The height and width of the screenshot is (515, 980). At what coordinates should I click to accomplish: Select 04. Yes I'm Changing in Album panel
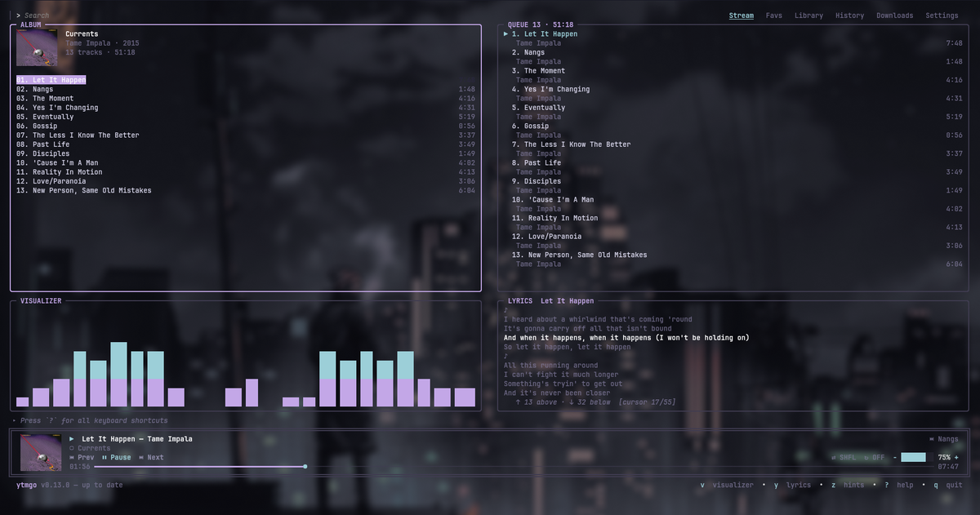[245, 108]
